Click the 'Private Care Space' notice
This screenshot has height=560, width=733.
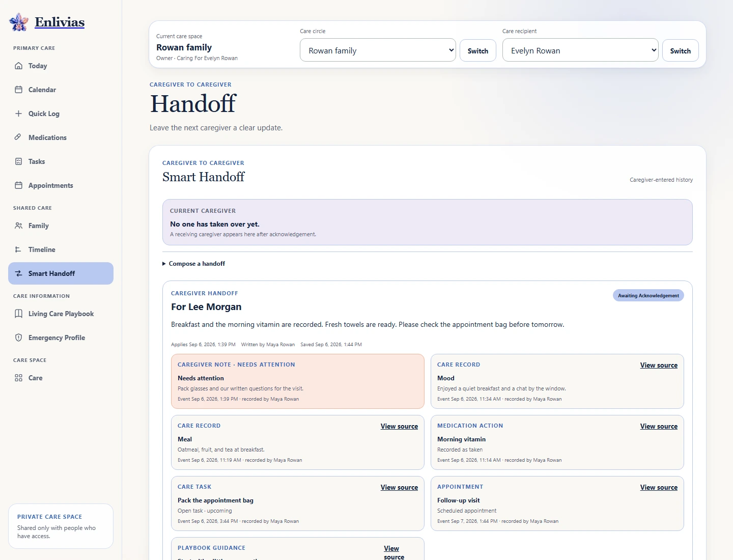coord(61,526)
